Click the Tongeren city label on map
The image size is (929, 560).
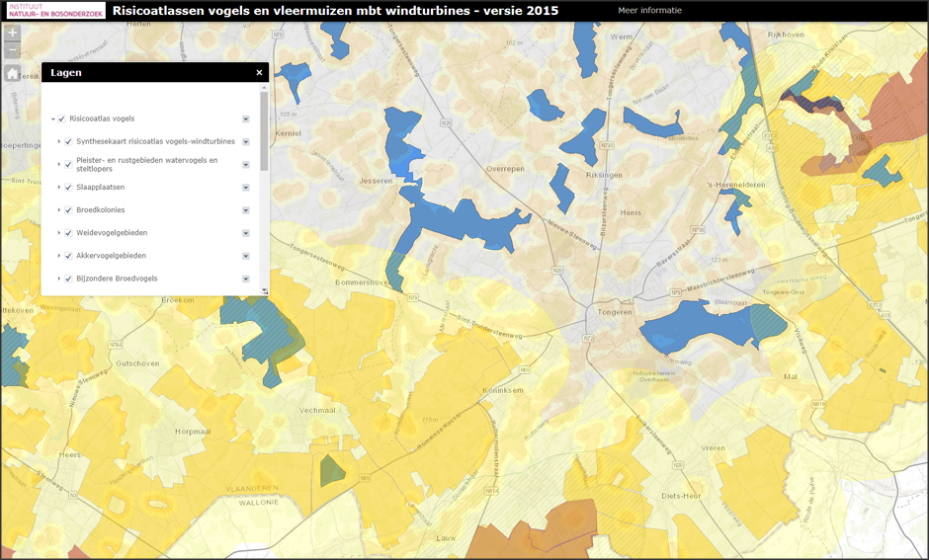coord(615,312)
